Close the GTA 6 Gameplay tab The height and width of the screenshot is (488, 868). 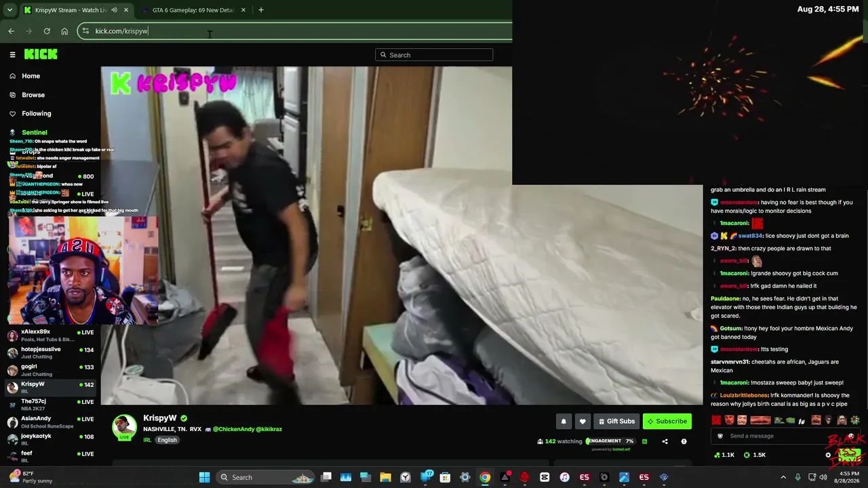click(x=243, y=10)
